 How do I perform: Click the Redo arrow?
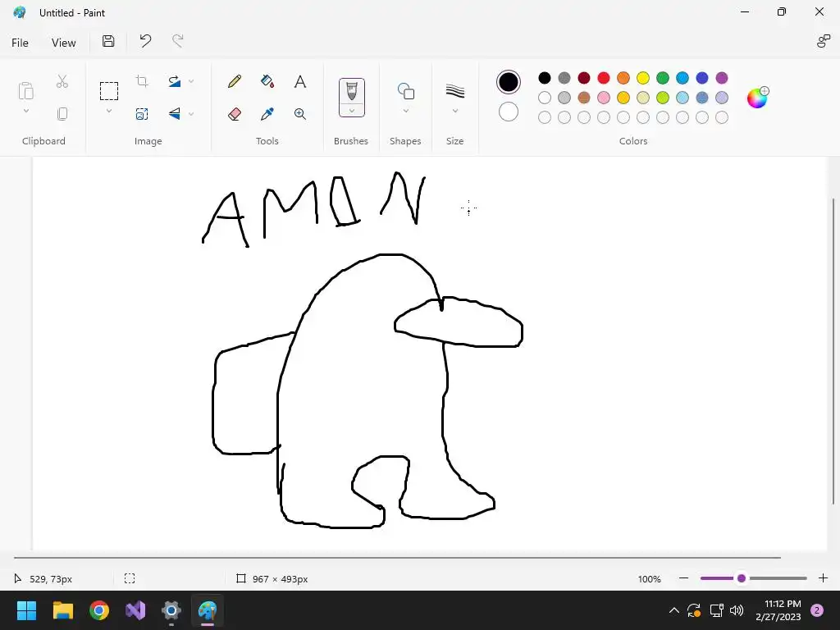click(x=178, y=41)
